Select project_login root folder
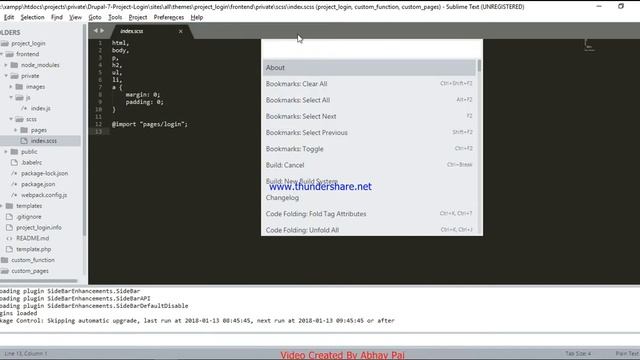Viewport: 640px width, 360px height. [x=28, y=43]
